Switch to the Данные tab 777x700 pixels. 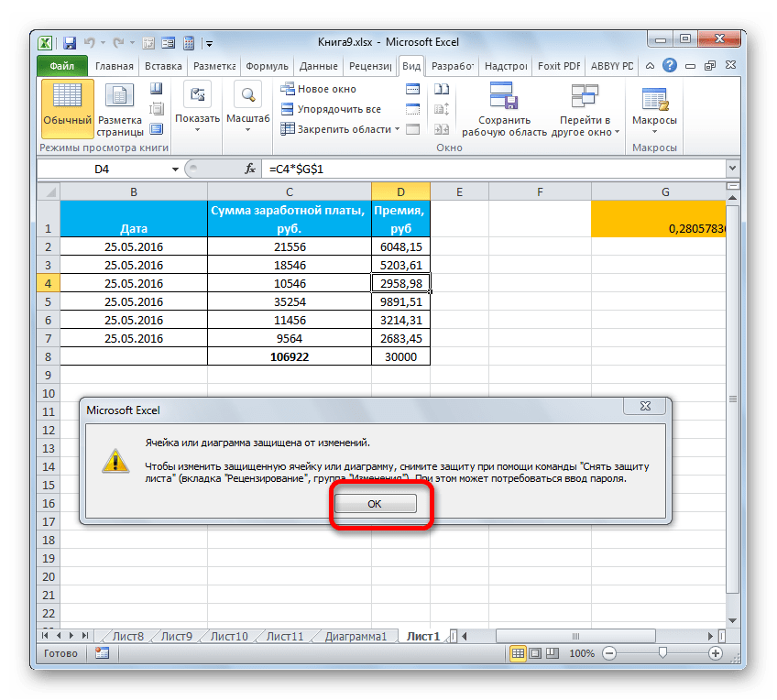pos(319,66)
